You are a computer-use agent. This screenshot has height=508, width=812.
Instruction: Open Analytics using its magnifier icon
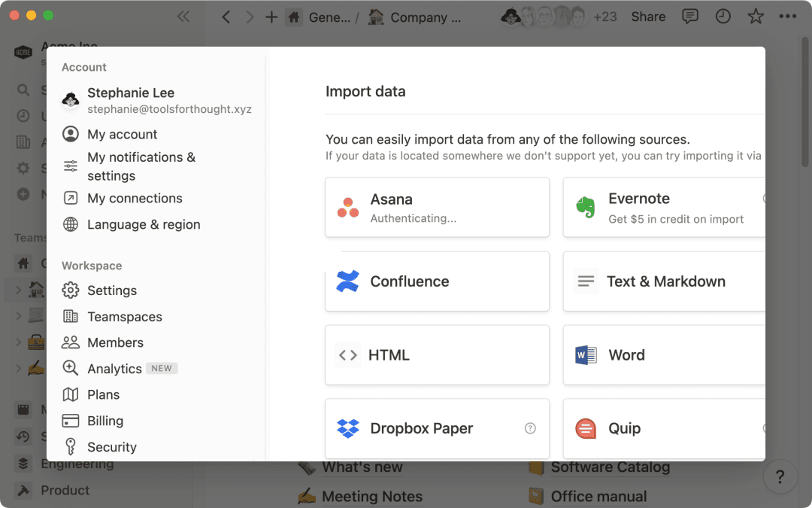pos(69,368)
